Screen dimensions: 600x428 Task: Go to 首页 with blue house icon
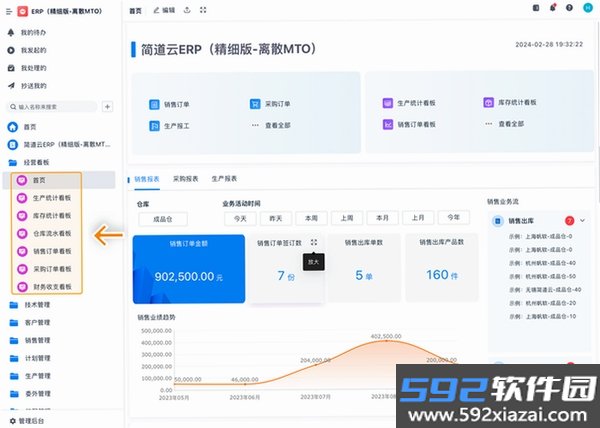(x=22, y=127)
